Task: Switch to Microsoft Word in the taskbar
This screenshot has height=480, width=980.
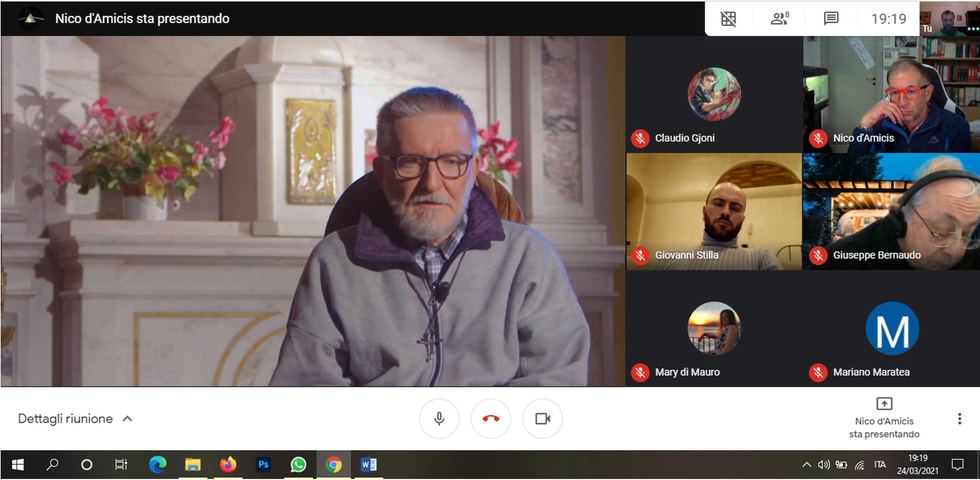Action: tap(369, 465)
